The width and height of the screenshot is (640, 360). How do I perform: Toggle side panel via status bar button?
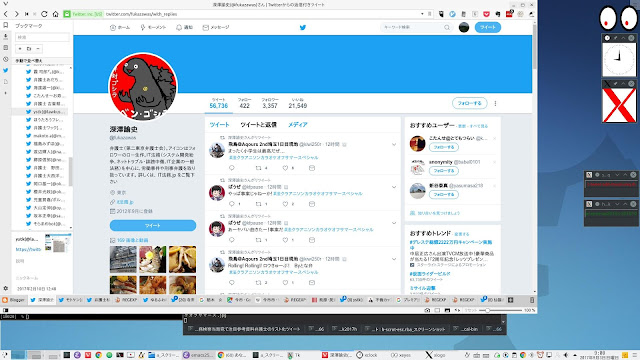click(6, 310)
